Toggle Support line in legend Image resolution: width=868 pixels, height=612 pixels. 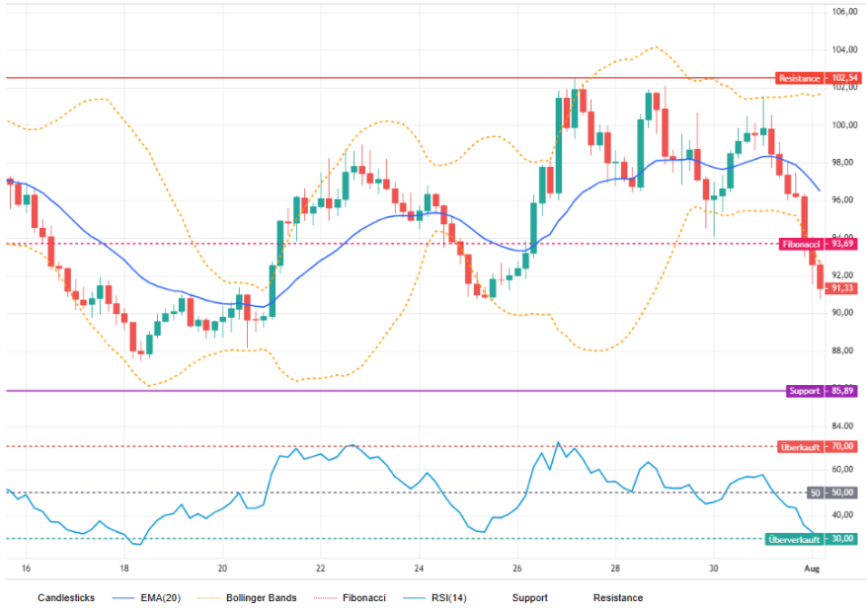pyautogui.click(x=529, y=597)
